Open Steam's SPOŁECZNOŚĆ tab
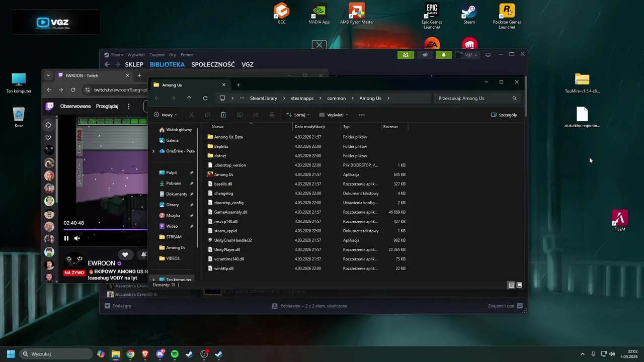The width and height of the screenshot is (644, 362). [213, 64]
